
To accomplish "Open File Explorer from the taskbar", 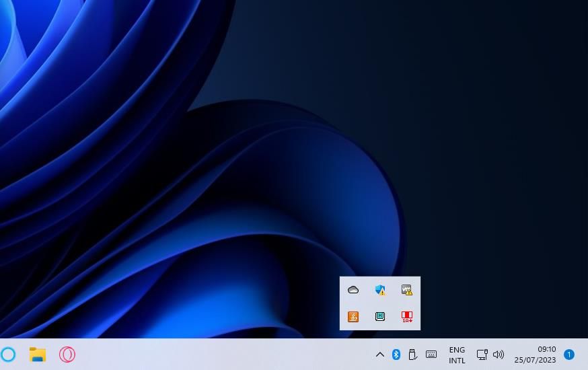I will 38,355.
